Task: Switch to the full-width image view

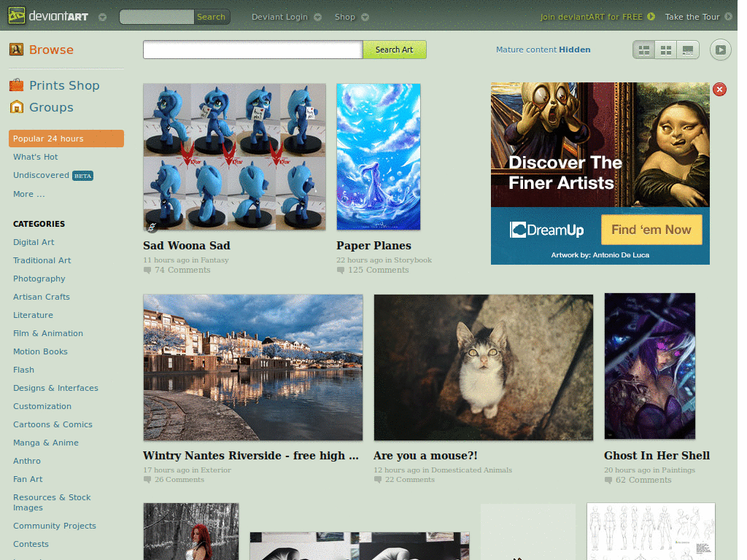Action: [x=687, y=50]
